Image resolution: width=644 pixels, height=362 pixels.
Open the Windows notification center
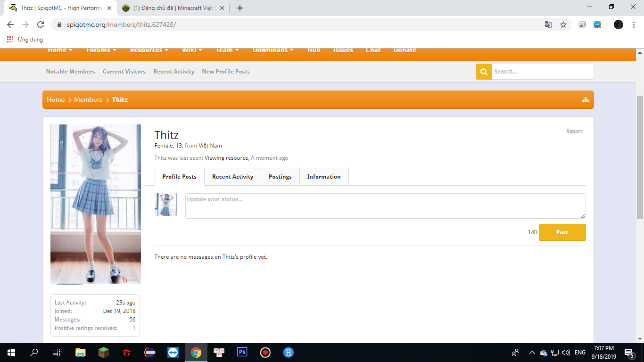(629, 353)
